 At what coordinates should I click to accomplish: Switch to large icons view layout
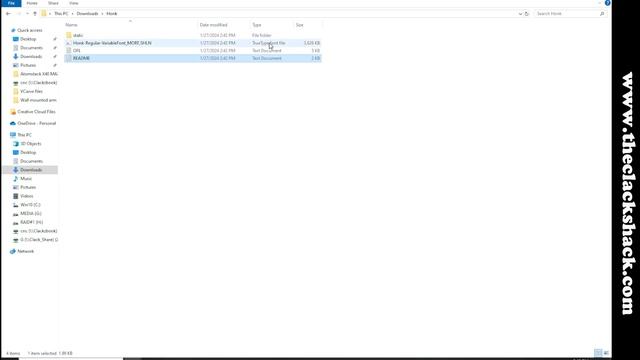(606, 353)
